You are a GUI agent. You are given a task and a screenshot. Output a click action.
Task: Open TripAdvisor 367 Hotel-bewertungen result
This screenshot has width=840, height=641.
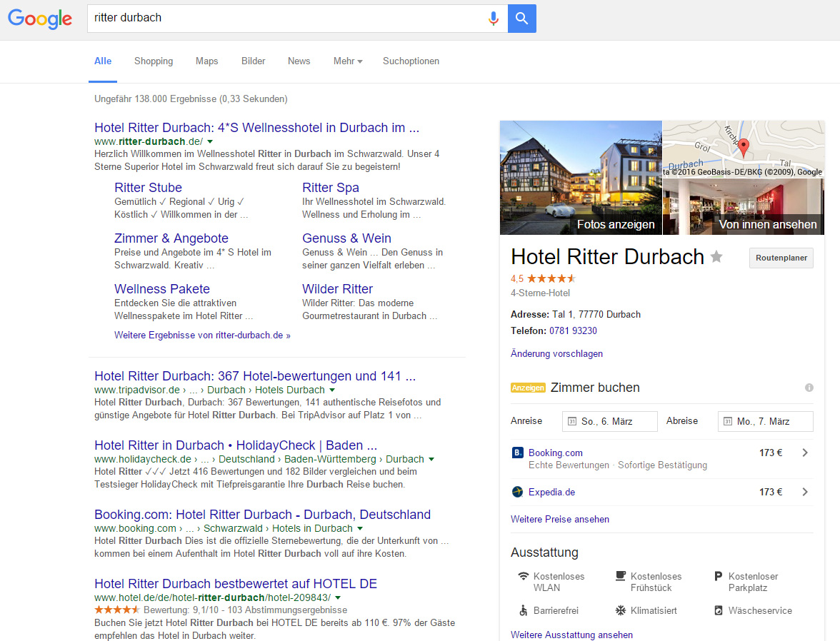[x=255, y=376]
